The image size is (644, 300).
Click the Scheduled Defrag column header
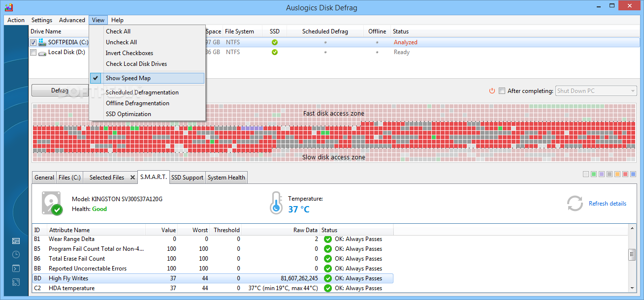[325, 31]
